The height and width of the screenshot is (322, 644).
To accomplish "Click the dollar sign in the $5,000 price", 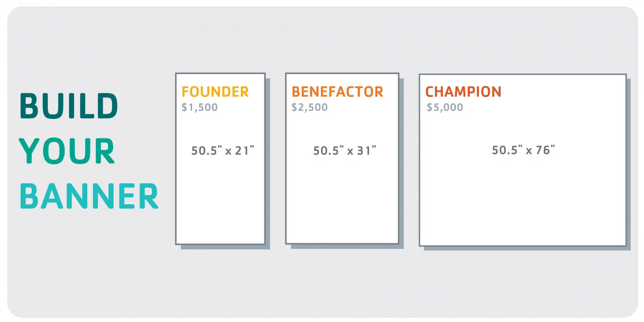I will 430,107.
